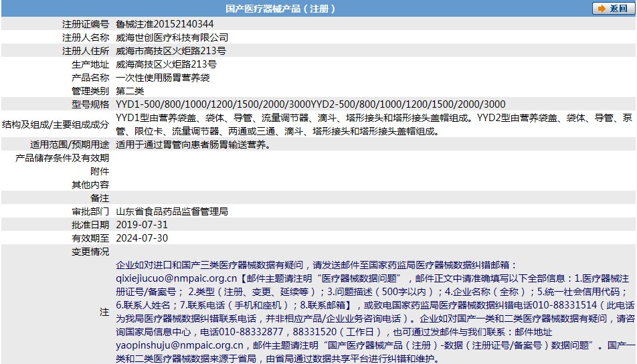637x364 pixels.
Task: Select management class value 第二类
Action: [130, 91]
